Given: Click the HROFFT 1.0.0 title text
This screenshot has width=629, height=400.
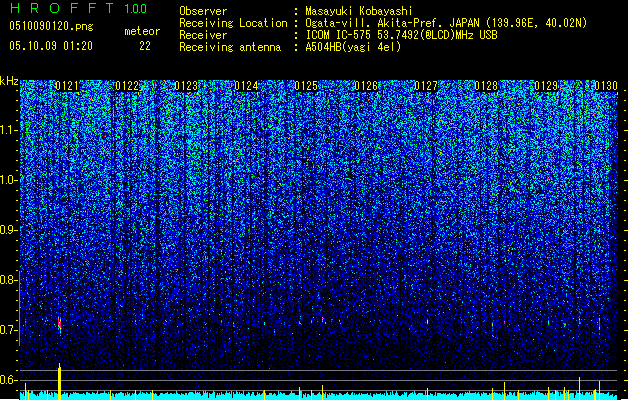Looking at the screenshot, I should [78, 8].
